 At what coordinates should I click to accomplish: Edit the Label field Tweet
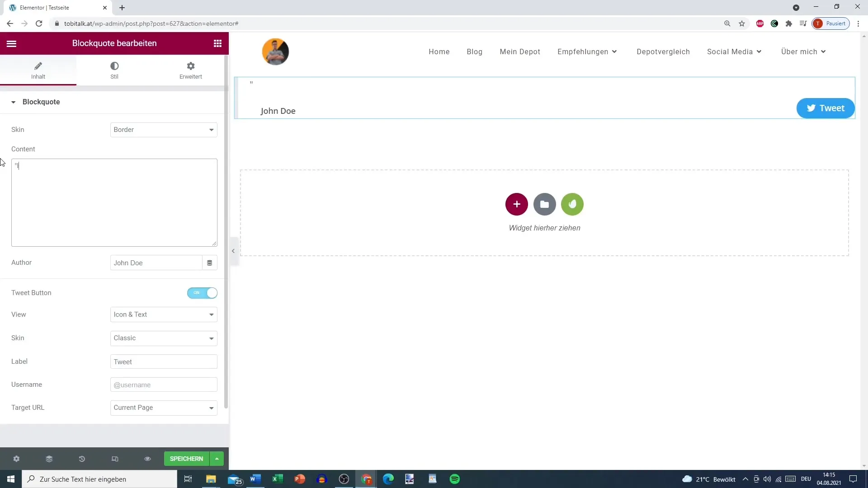point(164,361)
